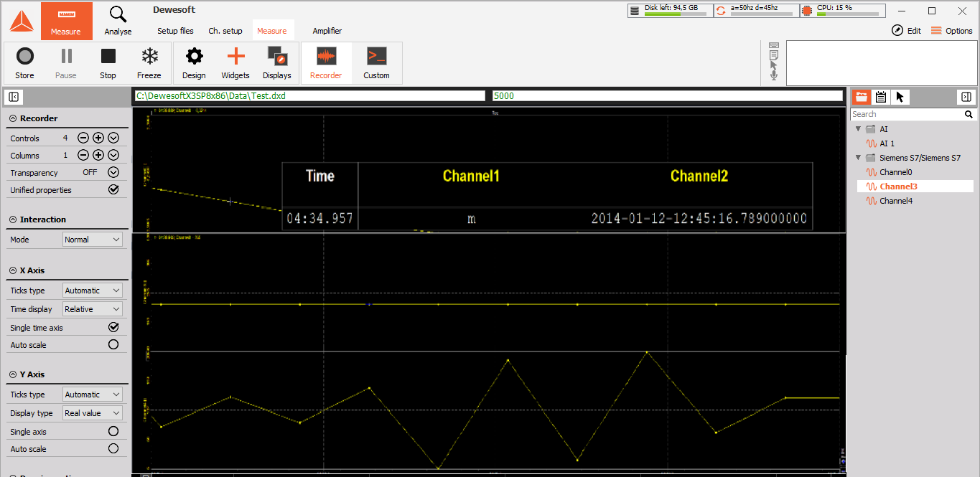This screenshot has width=980, height=477.
Task: Collapse the Siemens S7/Siemens S7 folder
Action: (x=859, y=158)
